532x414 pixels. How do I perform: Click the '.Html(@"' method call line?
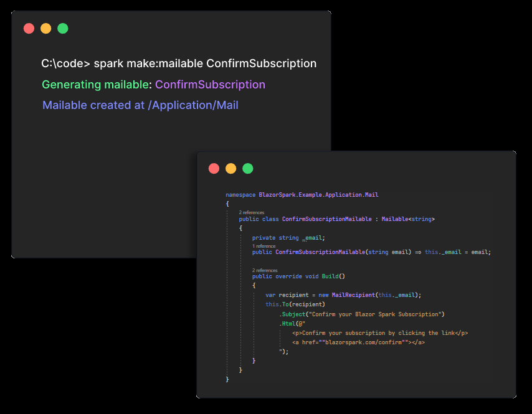coord(292,324)
